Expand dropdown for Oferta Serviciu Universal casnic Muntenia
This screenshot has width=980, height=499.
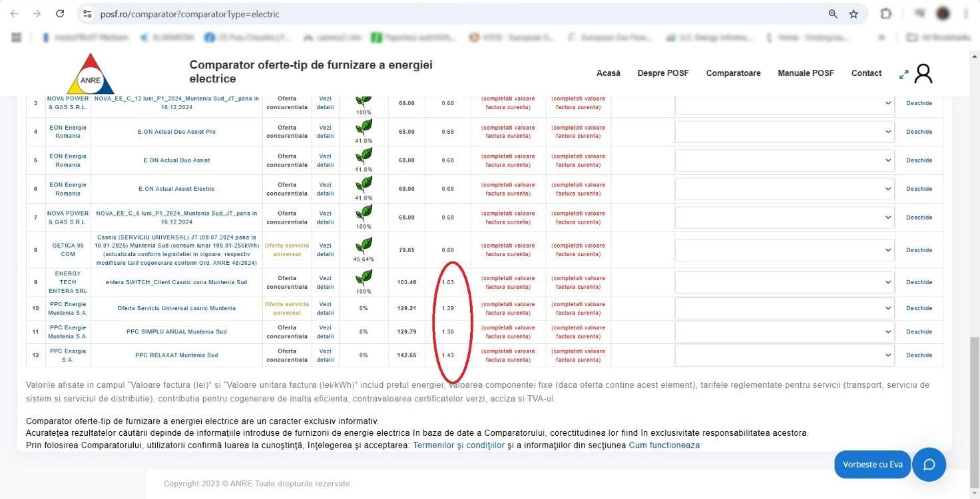[x=784, y=308]
